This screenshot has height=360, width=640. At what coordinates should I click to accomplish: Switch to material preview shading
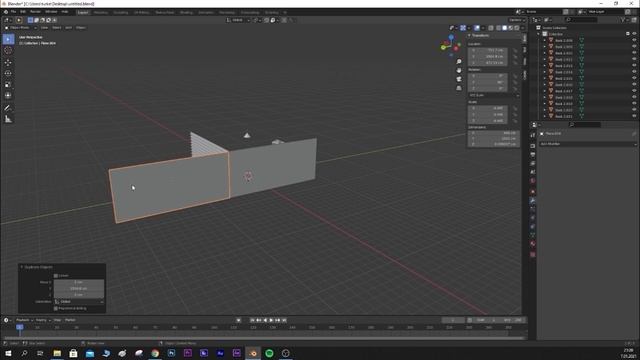click(x=511, y=28)
